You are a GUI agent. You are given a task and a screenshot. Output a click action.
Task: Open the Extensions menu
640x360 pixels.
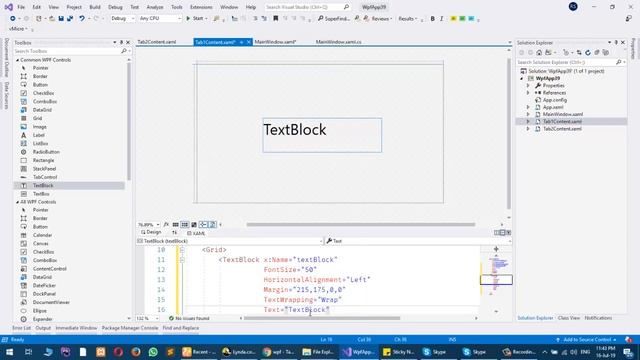[201, 7]
